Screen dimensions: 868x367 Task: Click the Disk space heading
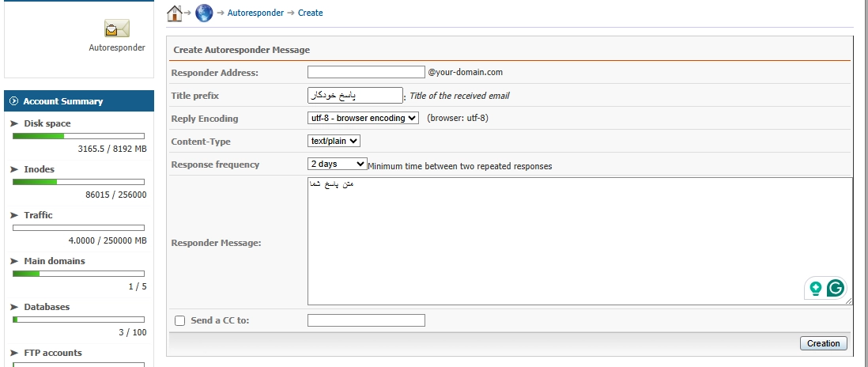(x=47, y=123)
